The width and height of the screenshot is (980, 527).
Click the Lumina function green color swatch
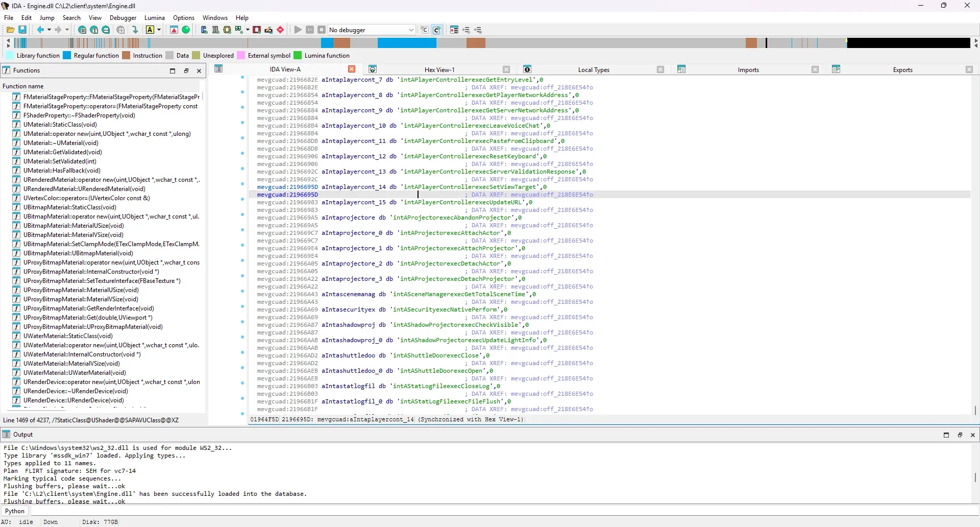[298, 56]
